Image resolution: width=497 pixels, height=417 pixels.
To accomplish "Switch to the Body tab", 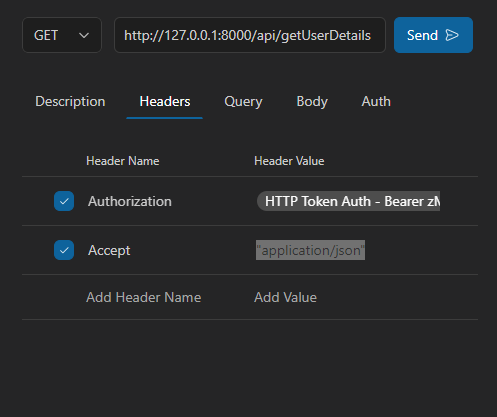I will pos(312,101).
